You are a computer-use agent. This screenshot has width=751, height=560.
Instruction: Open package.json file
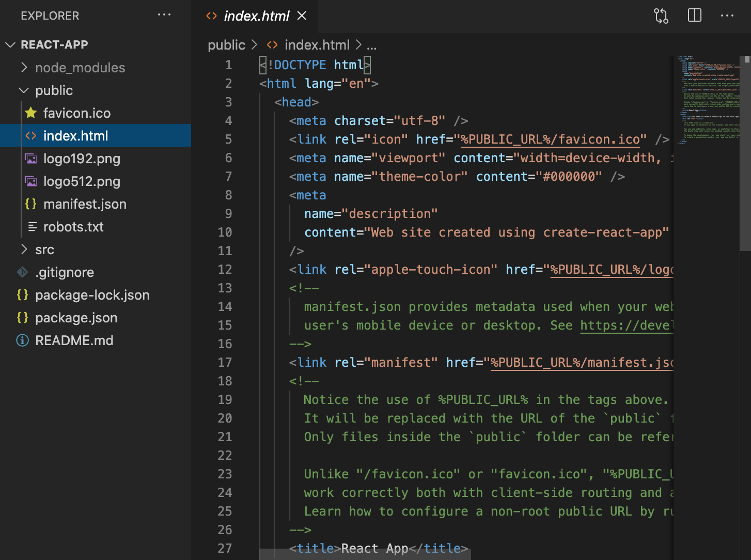point(76,317)
